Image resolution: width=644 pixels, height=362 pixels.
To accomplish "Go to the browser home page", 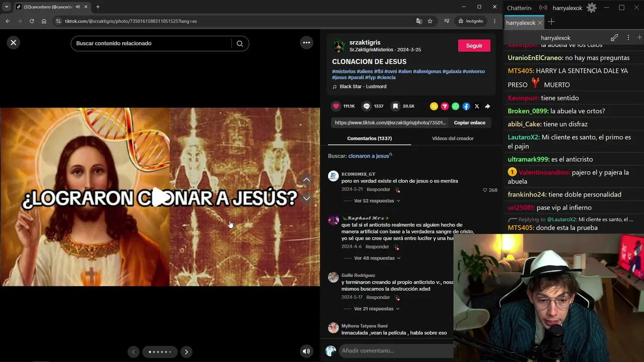I will pyautogui.click(x=44, y=21).
